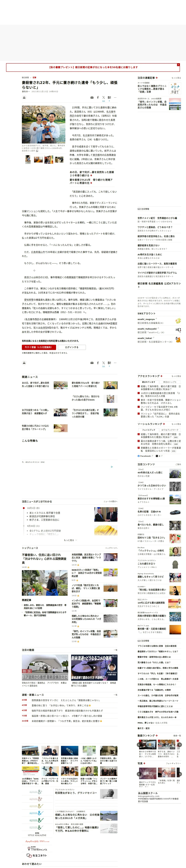This screenshot has height=868, width=186.
Task: Click the 記事 breadcrumb link
Action: (34, 78)
